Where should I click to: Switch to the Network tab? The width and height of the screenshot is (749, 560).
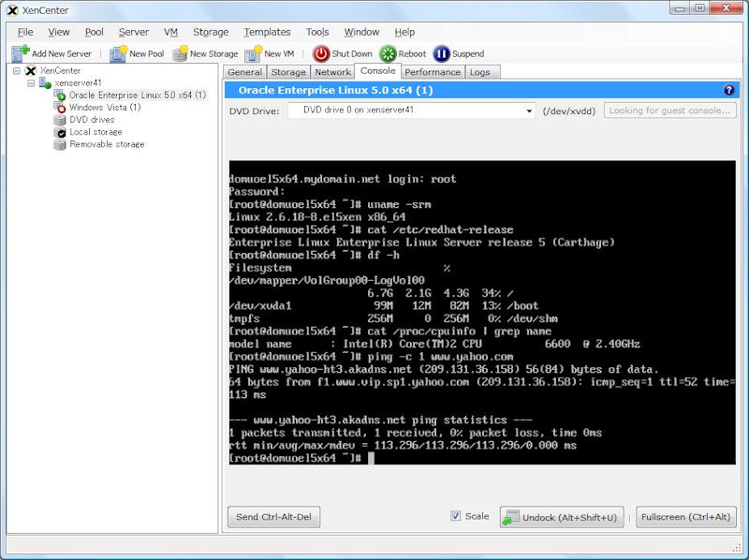[333, 72]
